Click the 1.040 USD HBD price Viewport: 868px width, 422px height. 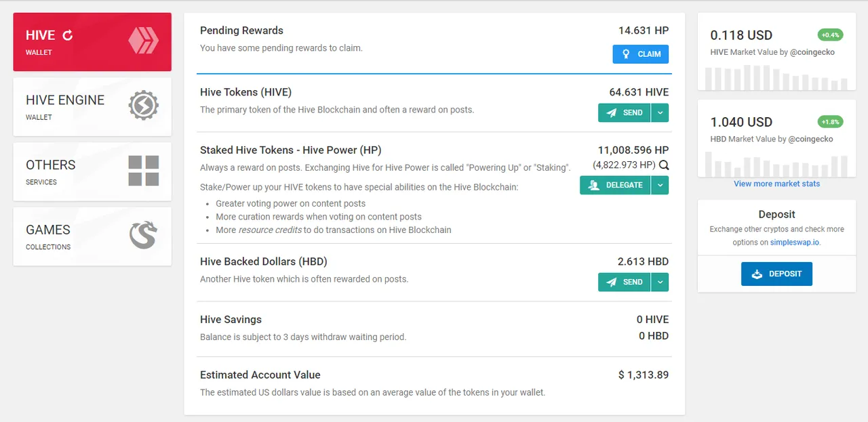coord(741,122)
